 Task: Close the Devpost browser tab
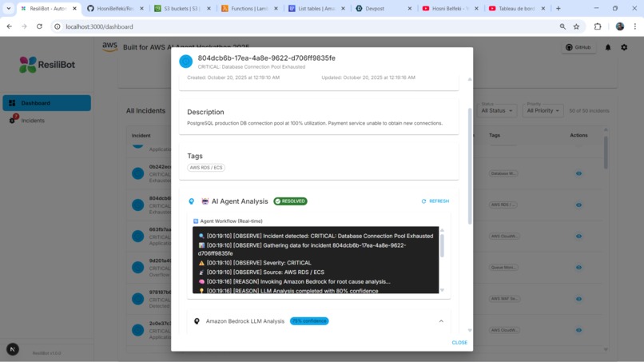pos(409,8)
